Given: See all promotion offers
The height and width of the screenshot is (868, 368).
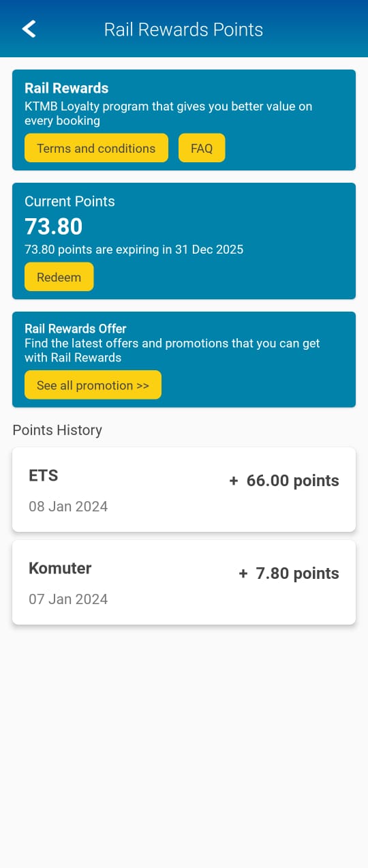Looking at the screenshot, I should click(x=93, y=385).
